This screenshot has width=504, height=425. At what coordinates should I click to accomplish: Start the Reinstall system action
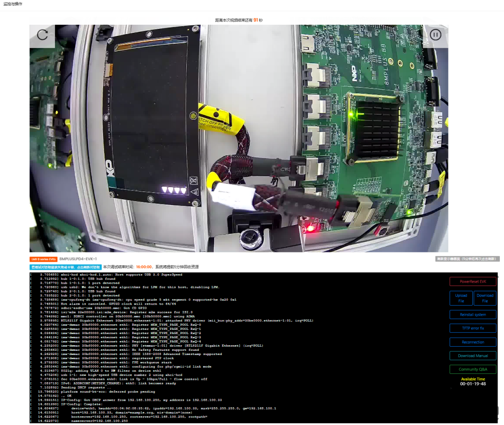[473, 314]
